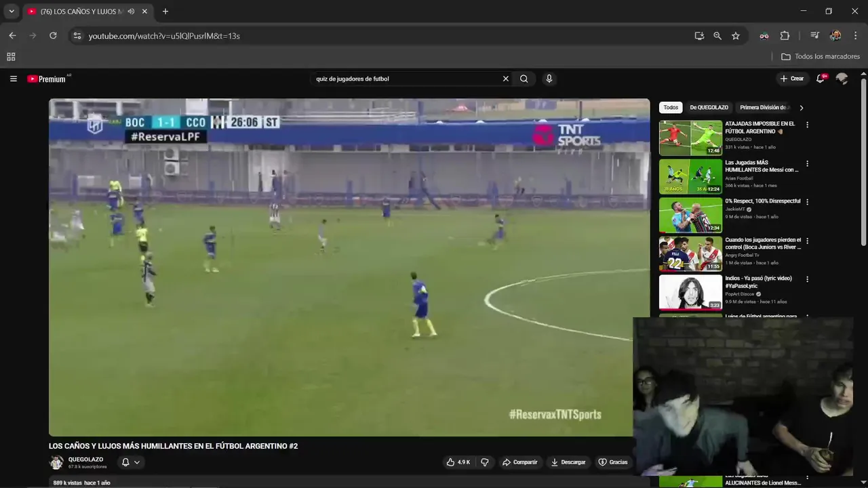Image resolution: width=868 pixels, height=488 pixels.
Task: Reload the current page
Action: [x=53, y=36]
